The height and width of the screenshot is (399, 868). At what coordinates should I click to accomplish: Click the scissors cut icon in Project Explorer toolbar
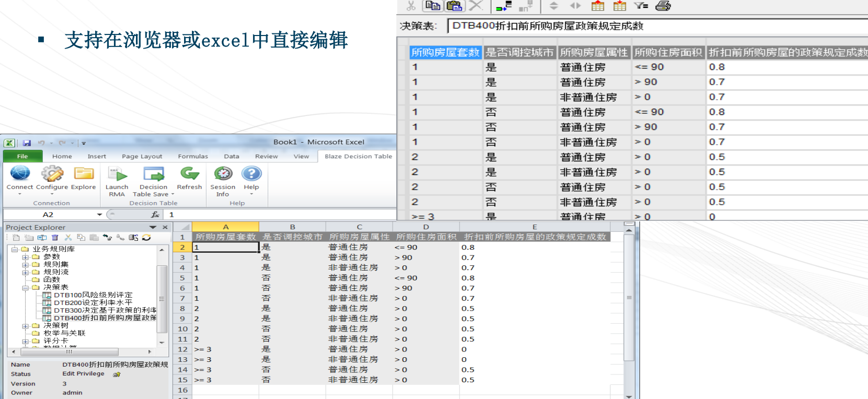tap(68, 238)
